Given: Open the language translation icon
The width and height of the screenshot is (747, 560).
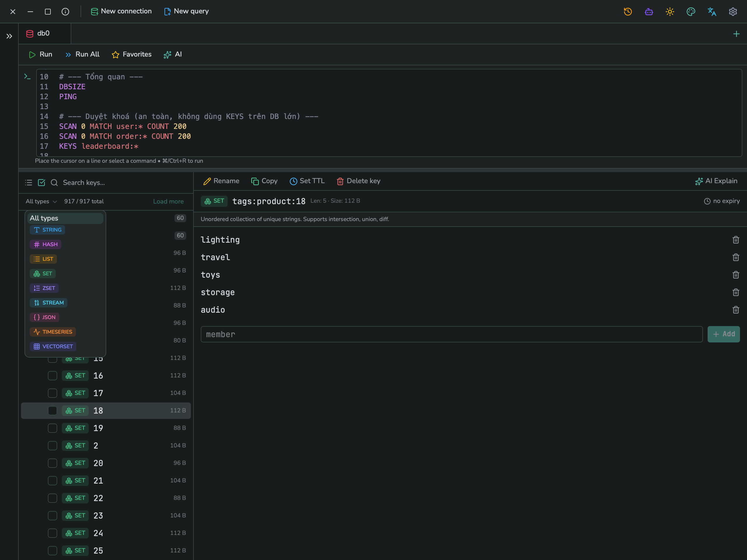Looking at the screenshot, I should click(x=712, y=11).
